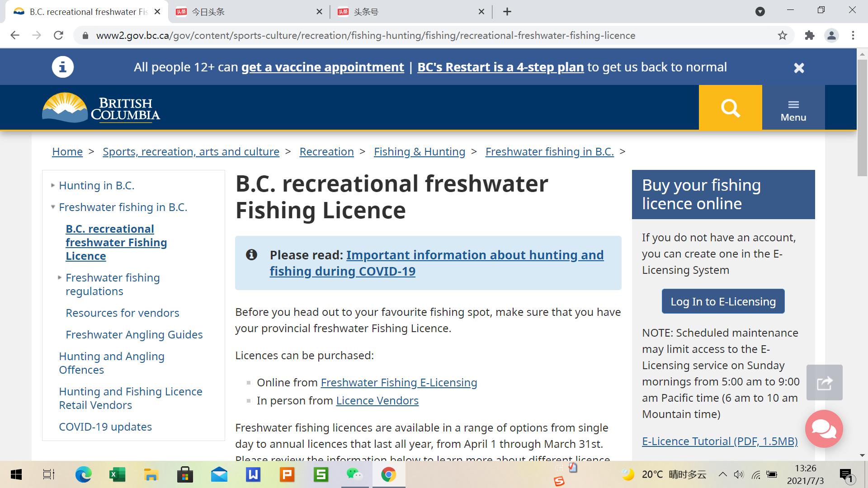Collapse Freshwater fishing in B.C. arrow

[53, 207]
